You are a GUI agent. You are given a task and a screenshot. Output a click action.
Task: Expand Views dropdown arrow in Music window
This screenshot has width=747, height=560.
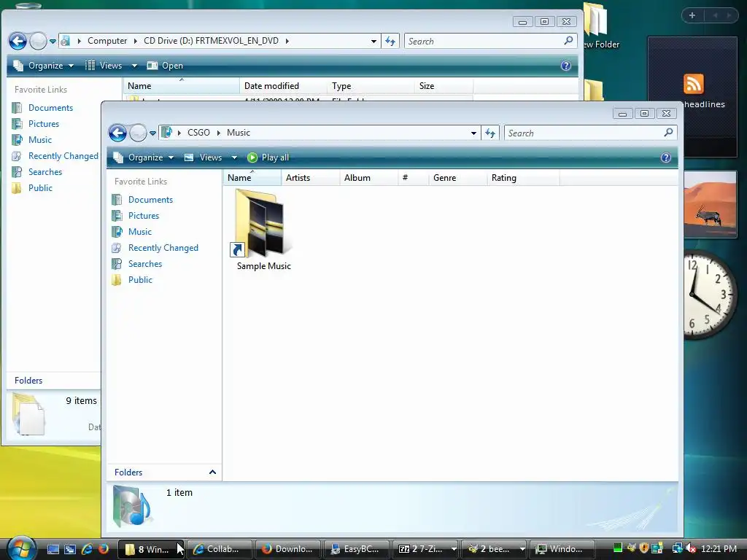click(234, 157)
